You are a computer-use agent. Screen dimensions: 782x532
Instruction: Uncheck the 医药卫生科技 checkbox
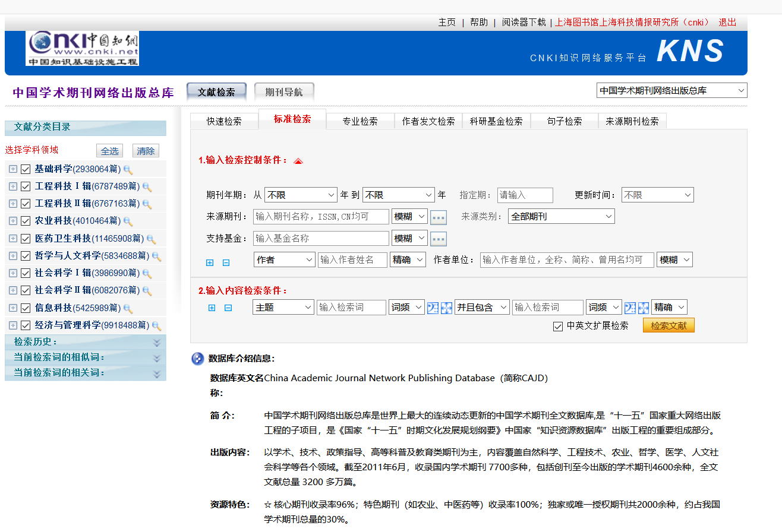point(26,239)
